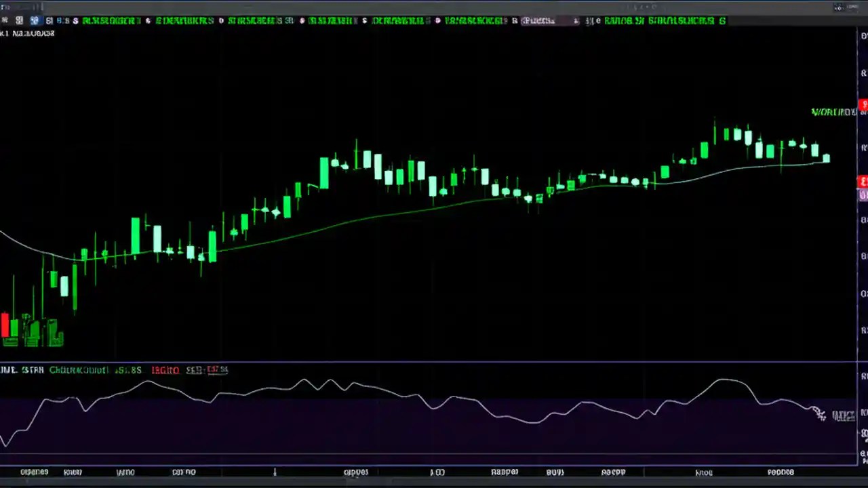Viewport: 868px width, 488px height.
Task: Select the pointer tool icon at toolbar far left
Action: [x=5, y=20]
